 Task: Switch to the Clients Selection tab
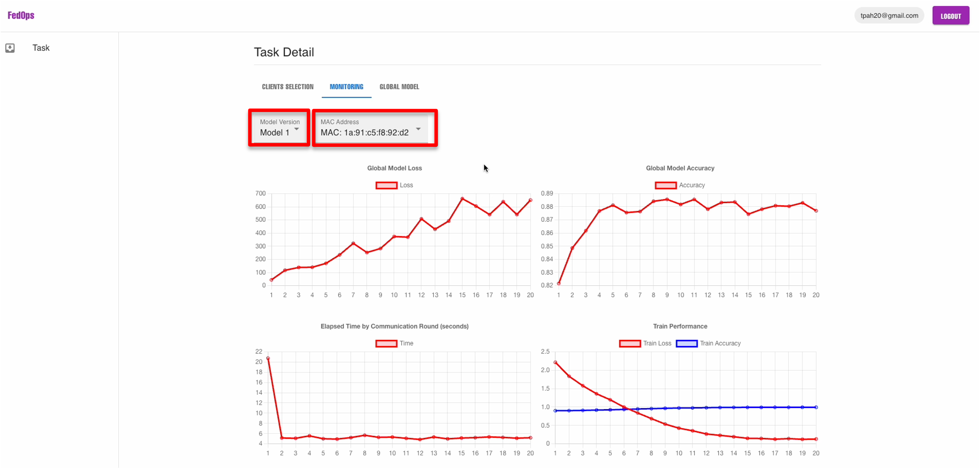287,87
